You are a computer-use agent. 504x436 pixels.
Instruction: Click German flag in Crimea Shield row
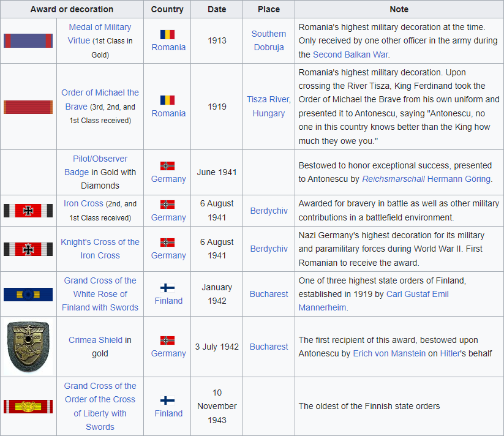(x=167, y=340)
